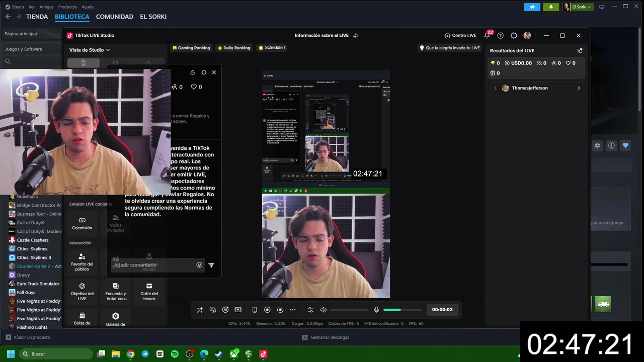Click the record button in toolbar
The width and height of the screenshot is (644, 362).
coord(267,310)
